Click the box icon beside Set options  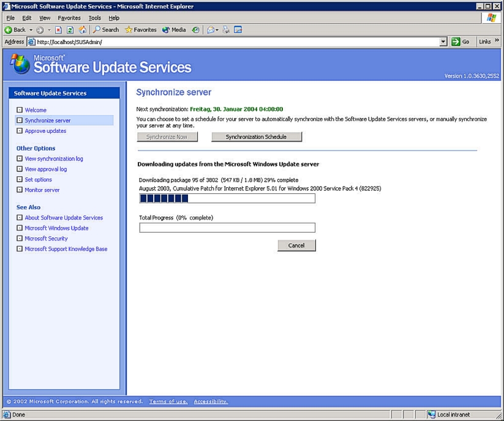pos(20,179)
